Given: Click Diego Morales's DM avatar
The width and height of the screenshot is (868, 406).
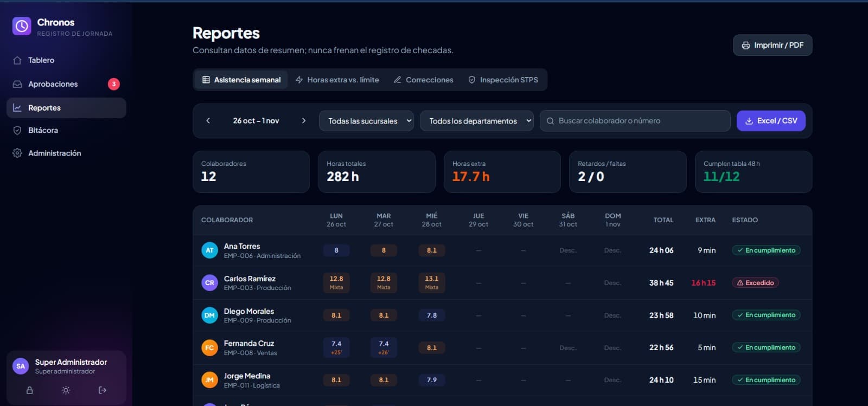Looking at the screenshot, I should (x=209, y=315).
